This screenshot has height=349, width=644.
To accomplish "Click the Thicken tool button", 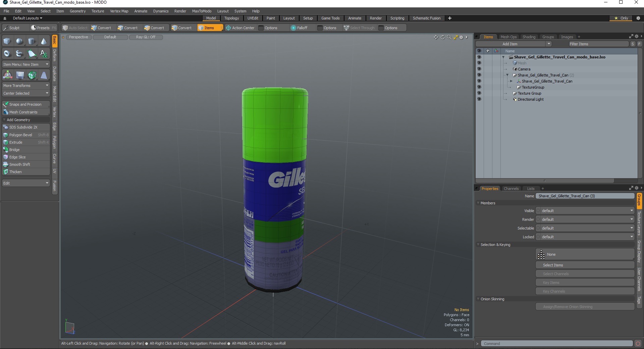I will tap(26, 172).
